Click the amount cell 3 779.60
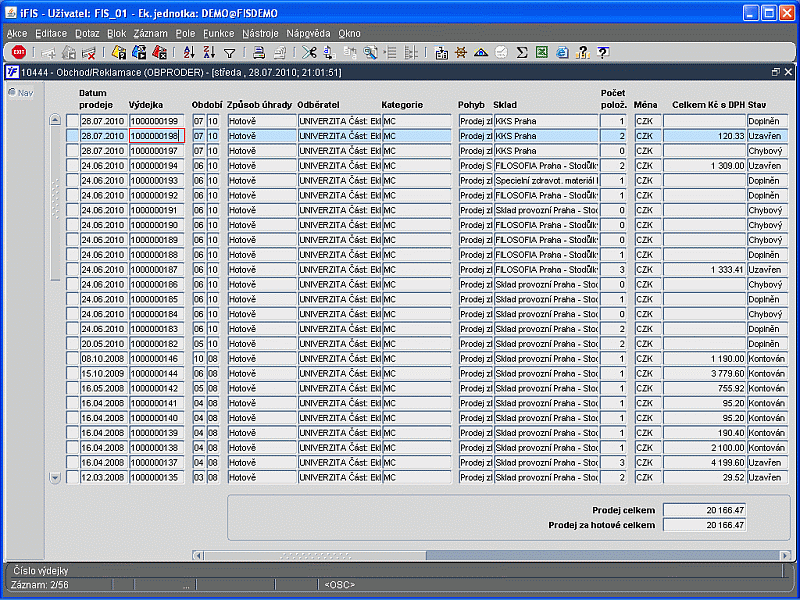 click(x=705, y=373)
